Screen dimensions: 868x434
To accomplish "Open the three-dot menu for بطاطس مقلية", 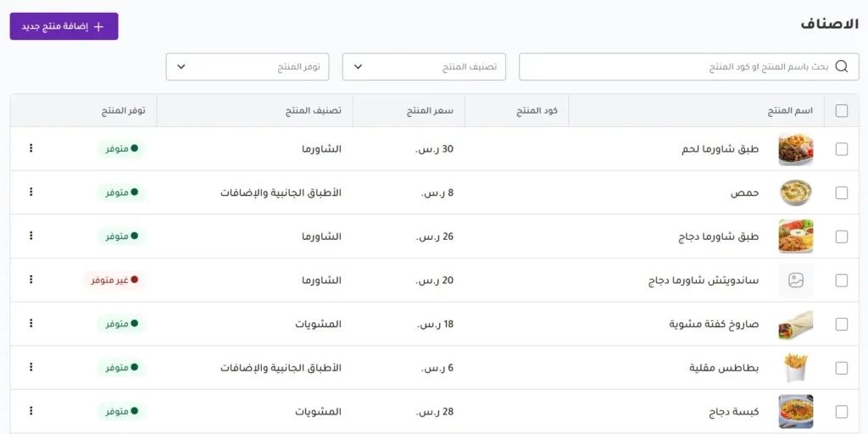I will [x=31, y=366].
